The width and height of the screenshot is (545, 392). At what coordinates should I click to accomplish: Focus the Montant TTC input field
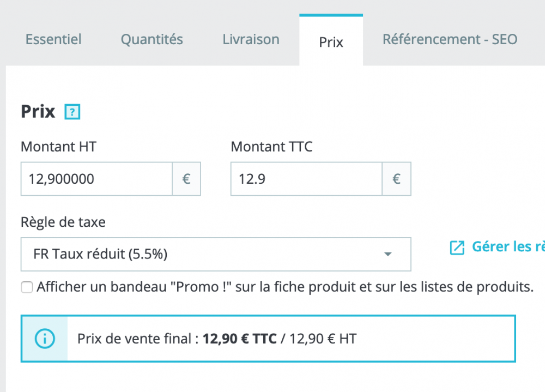pos(306,179)
